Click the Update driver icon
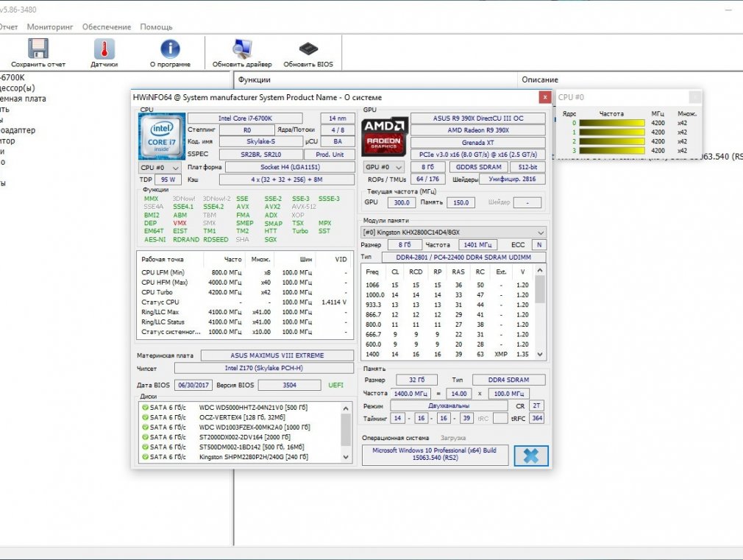The width and height of the screenshot is (743, 560). click(242, 49)
